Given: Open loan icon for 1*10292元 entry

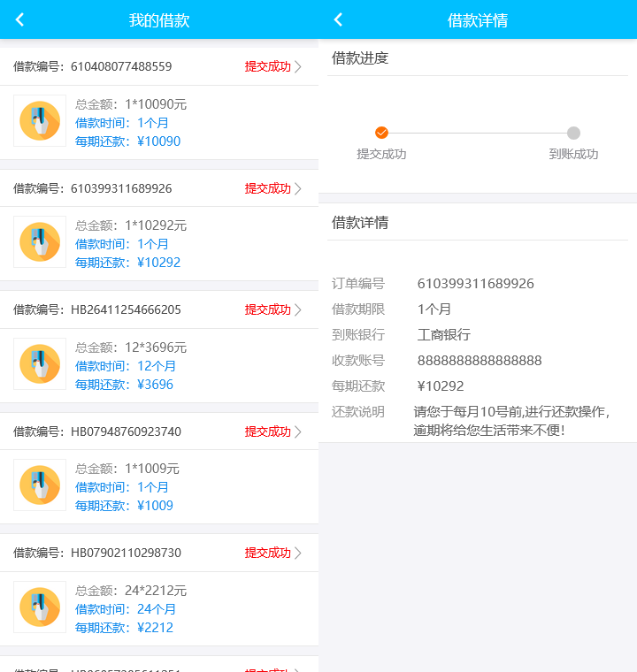Looking at the screenshot, I should point(40,241).
